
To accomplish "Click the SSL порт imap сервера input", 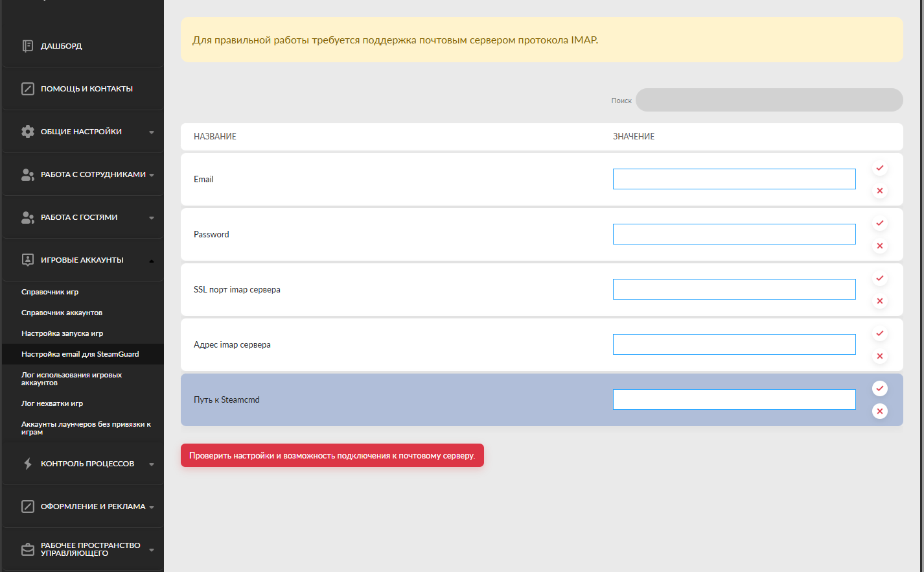I will 734,289.
